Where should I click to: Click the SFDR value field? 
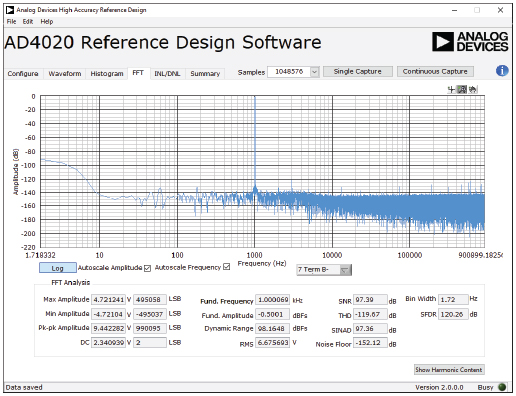tap(453, 314)
